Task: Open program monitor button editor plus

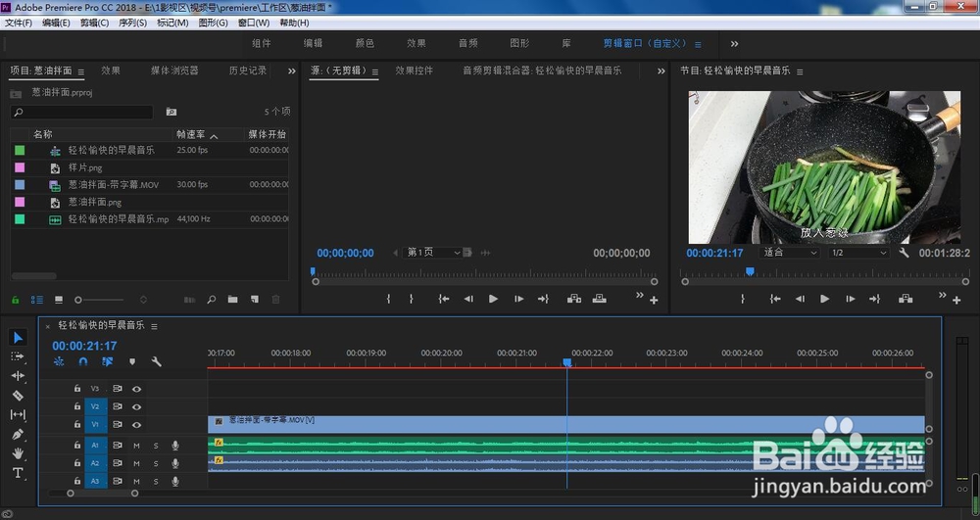Action: [956, 301]
